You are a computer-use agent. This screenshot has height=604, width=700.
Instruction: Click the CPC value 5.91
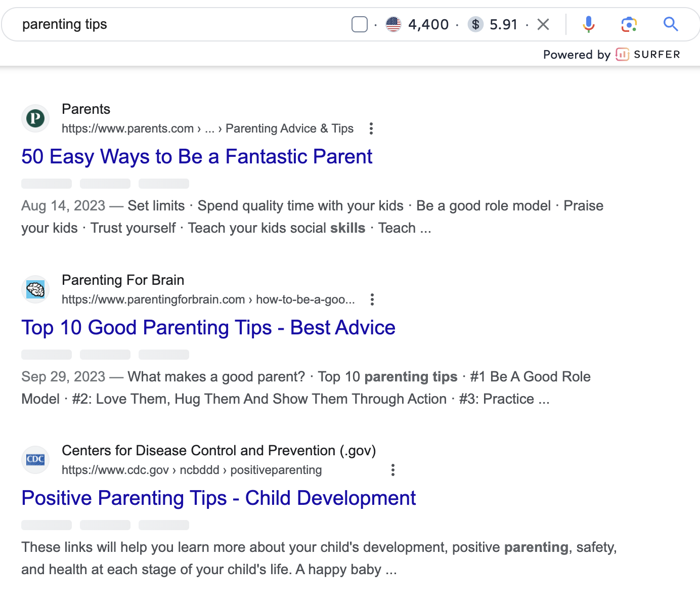(x=504, y=24)
